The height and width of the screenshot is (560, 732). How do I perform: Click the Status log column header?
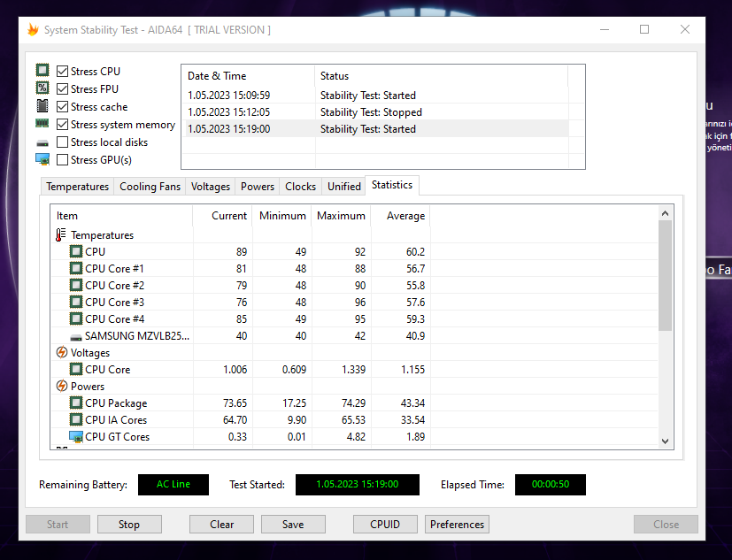coord(441,75)
